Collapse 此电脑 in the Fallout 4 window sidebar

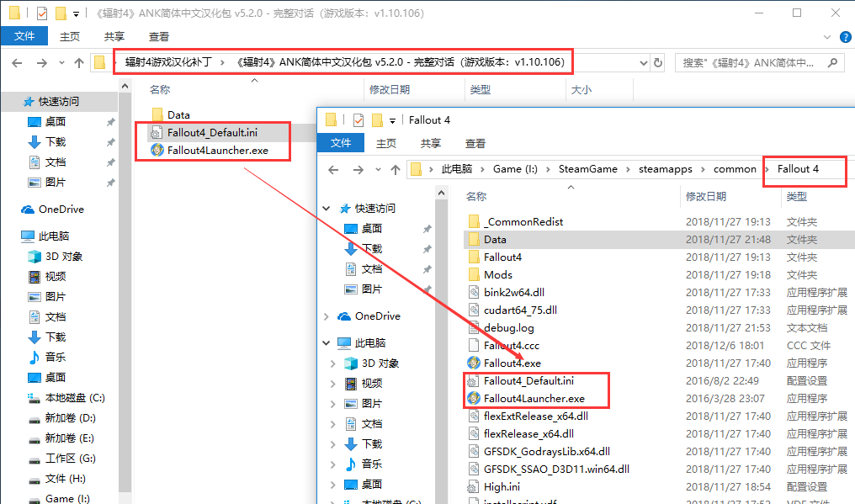click(x=326, y=343)
